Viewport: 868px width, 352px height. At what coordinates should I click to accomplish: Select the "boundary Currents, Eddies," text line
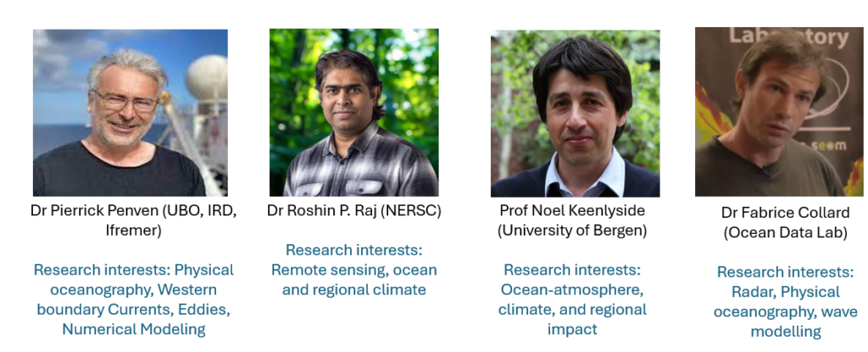[x=133, y=310]
